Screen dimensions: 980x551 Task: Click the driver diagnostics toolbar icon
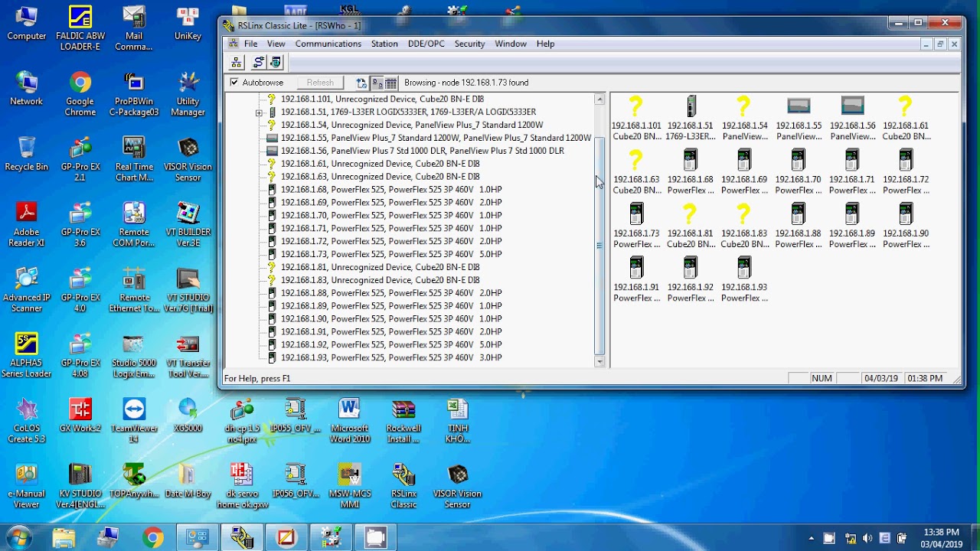click(x=276, y=63)
